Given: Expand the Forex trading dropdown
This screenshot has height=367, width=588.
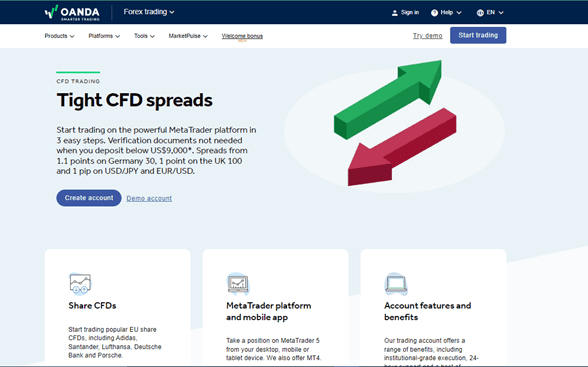Looking at the screenshot, I should pyautogui.click(x=149, y=12).
